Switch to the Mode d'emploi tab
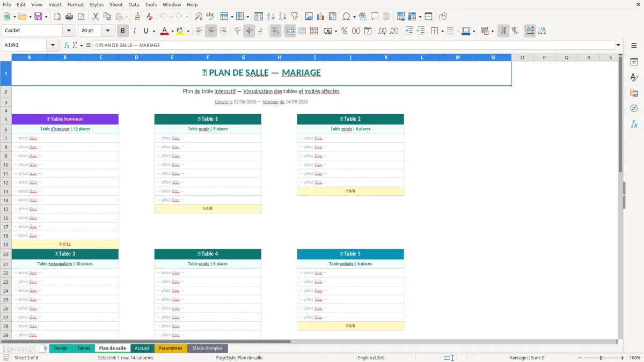This screenshot has width=644, height=362. pyautogui.click(x=207, y=348)
